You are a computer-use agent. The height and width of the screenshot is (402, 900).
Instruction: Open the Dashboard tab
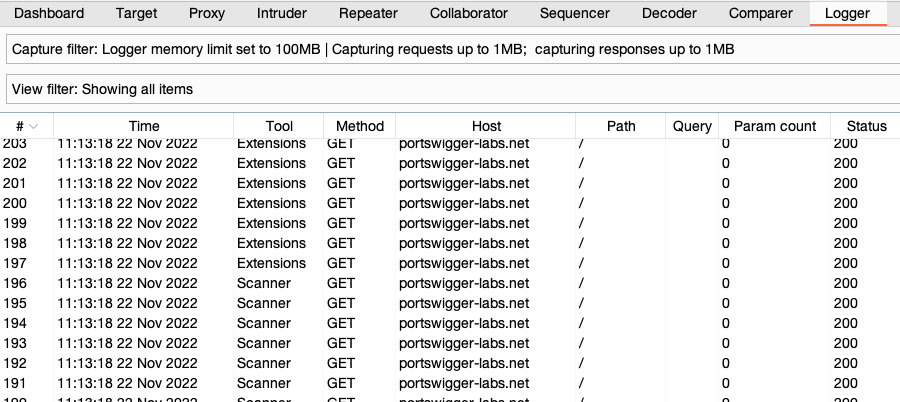(x=49, y=14)
